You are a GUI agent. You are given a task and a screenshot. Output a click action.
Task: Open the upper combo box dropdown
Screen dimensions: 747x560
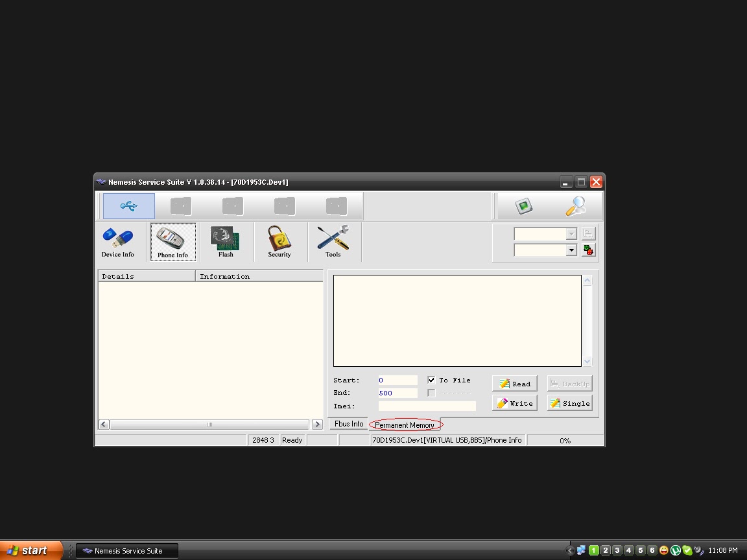tap(571, 234)
